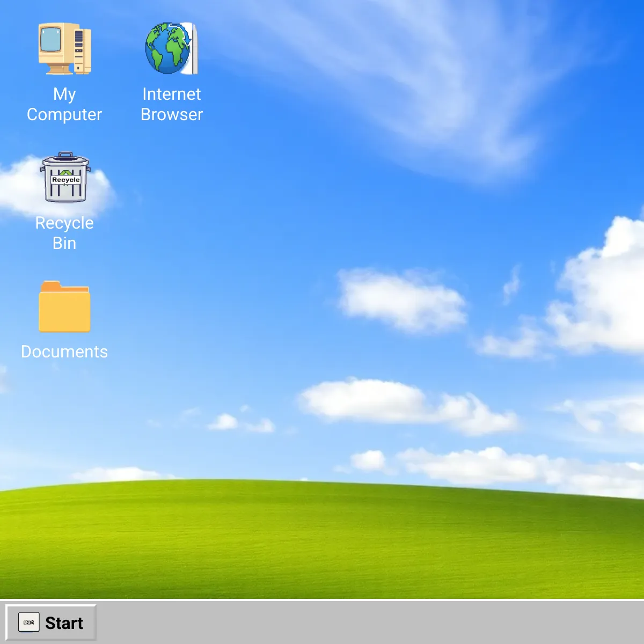Select the My Computer desktop icon
Viewport: 644px width, 644px height.
pos(64,48)
